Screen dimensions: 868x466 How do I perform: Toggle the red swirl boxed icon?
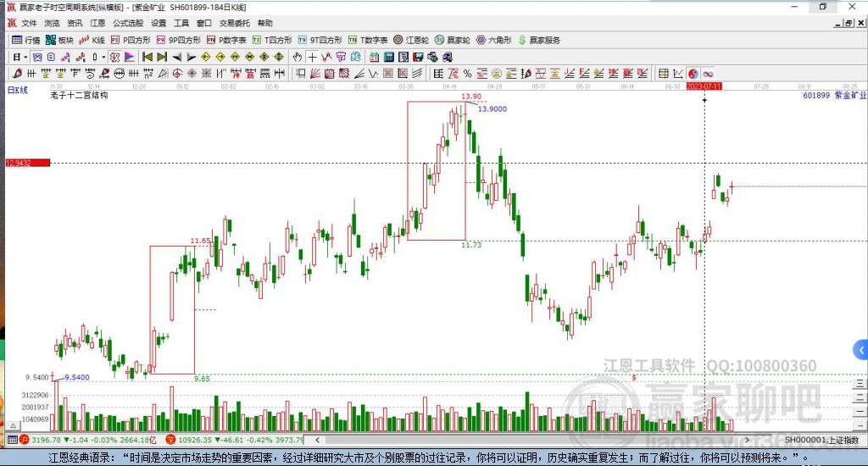click(x=114, y=57)
